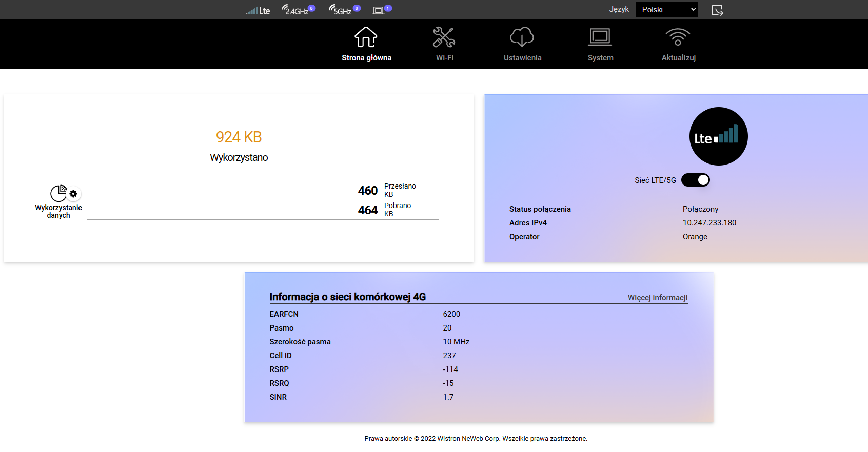
Task: Select the EARFCN value 6200
Action: [x=451, y=314]
